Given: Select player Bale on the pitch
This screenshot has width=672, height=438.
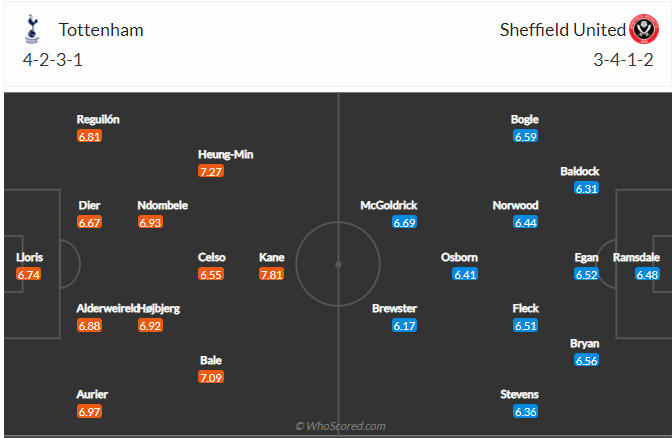Looking at the screenshot, I should [x=210, y=360].
